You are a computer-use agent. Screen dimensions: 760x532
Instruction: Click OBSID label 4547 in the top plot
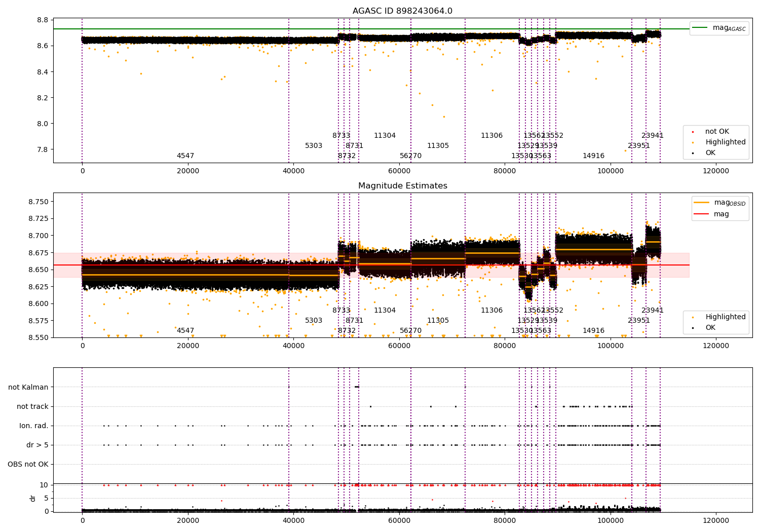tap(185, 156)
